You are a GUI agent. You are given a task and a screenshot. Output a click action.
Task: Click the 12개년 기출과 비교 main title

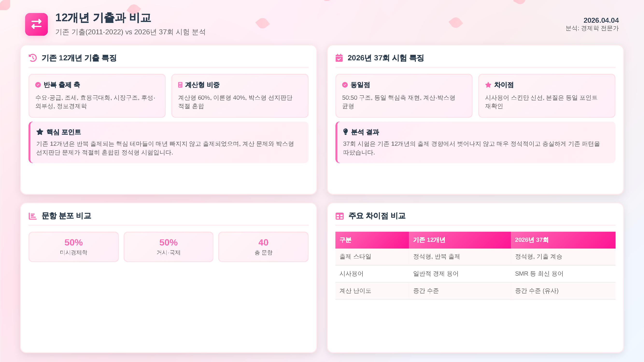(x=103, y=18)
